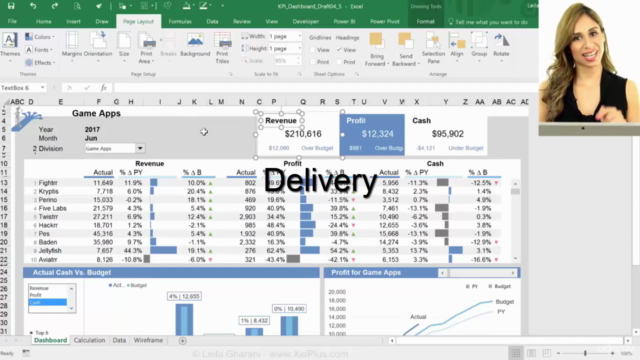Screen dimensions: 640x360
Task: Open the File tab
Action: [x=12, y=22]
